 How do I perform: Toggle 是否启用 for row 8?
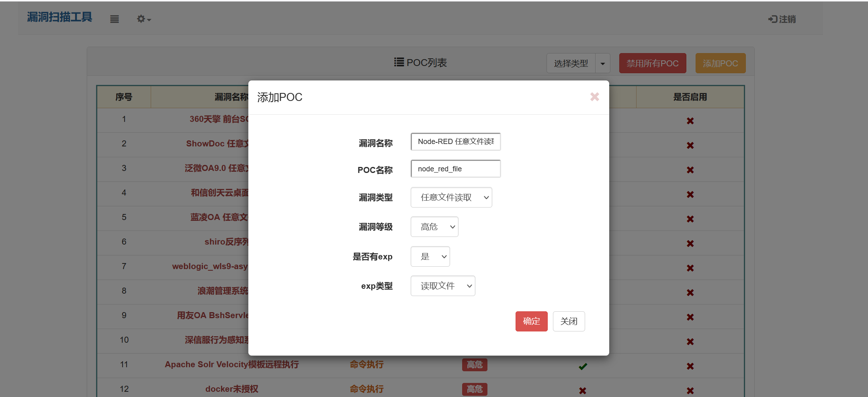click(x=690, y=292)
